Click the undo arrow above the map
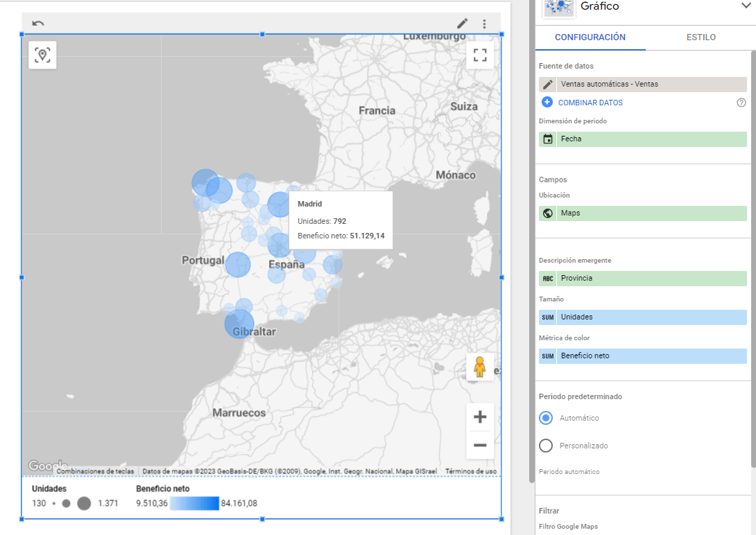756x535 pixels. (x=38, y=24)
